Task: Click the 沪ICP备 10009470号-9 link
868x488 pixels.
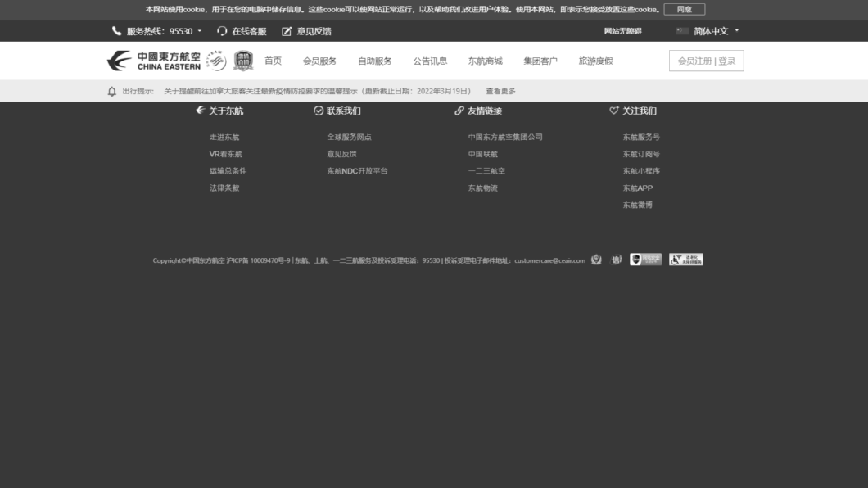Action: pyautogui.click(x=258, y=260)
